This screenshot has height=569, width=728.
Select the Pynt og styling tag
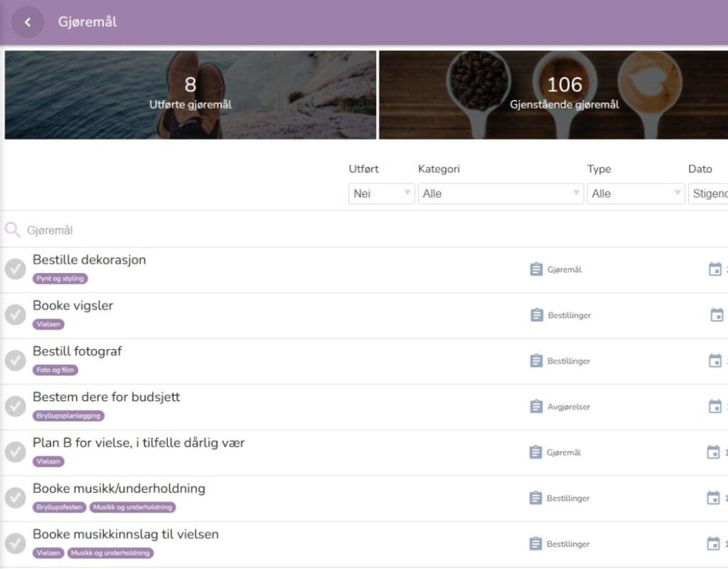tap(60, 279)
